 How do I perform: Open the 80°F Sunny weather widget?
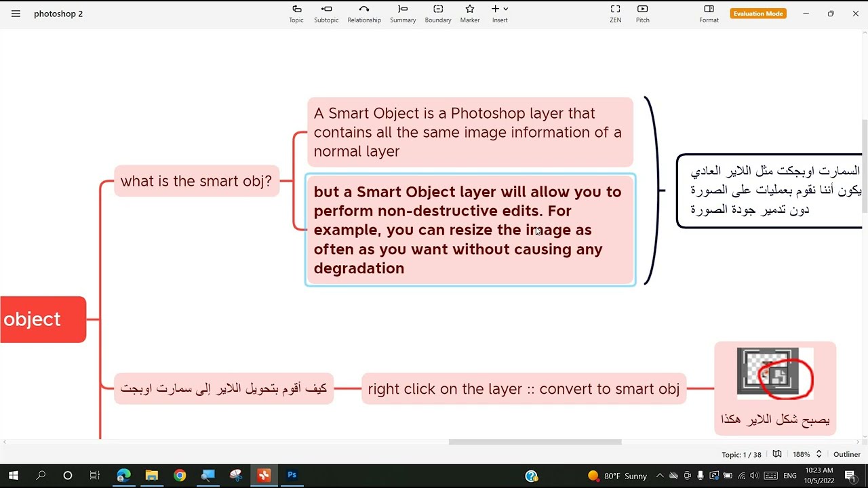[617, 476]
